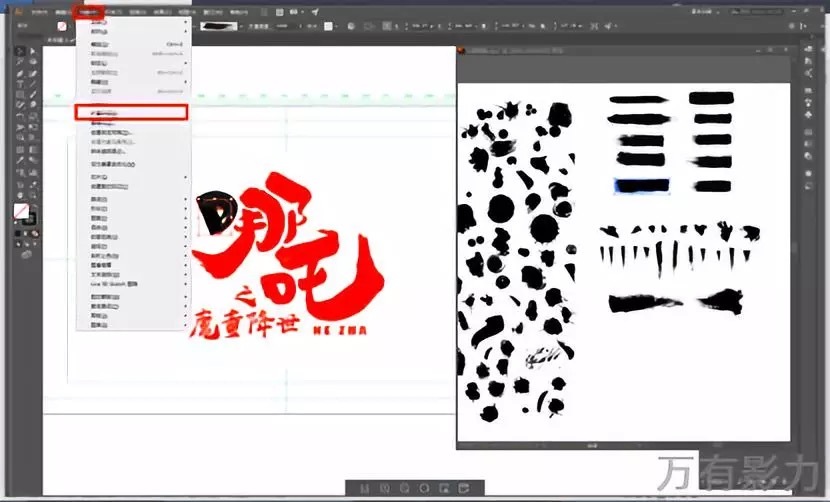This screenshot has height=502, width=830.
Task: Select the blue-highlighted brush stroke
Action: 640,185
